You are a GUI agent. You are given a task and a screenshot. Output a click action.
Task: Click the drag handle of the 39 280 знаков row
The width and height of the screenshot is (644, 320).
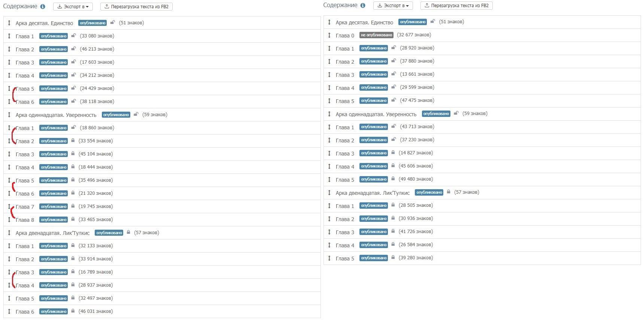tap(329, 258)
